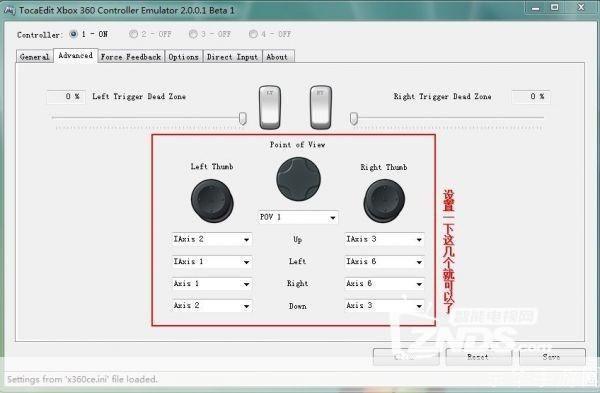Click the Point of View D-pad image
This screenshot has height=393, width=600.
pyautogui.click(x=298, y=179)
